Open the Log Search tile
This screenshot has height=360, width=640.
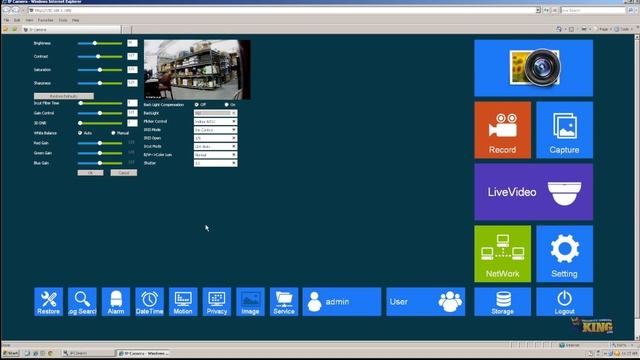tap(82, 302)
